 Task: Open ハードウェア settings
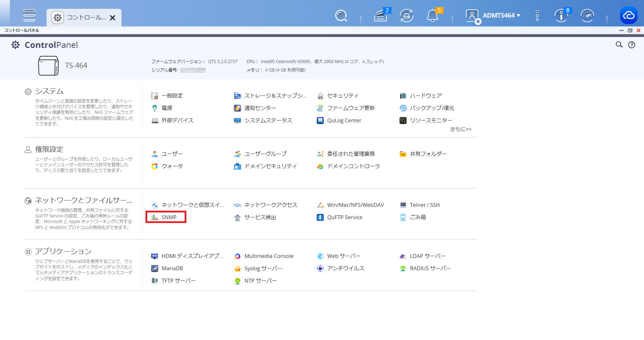(421, 96)
